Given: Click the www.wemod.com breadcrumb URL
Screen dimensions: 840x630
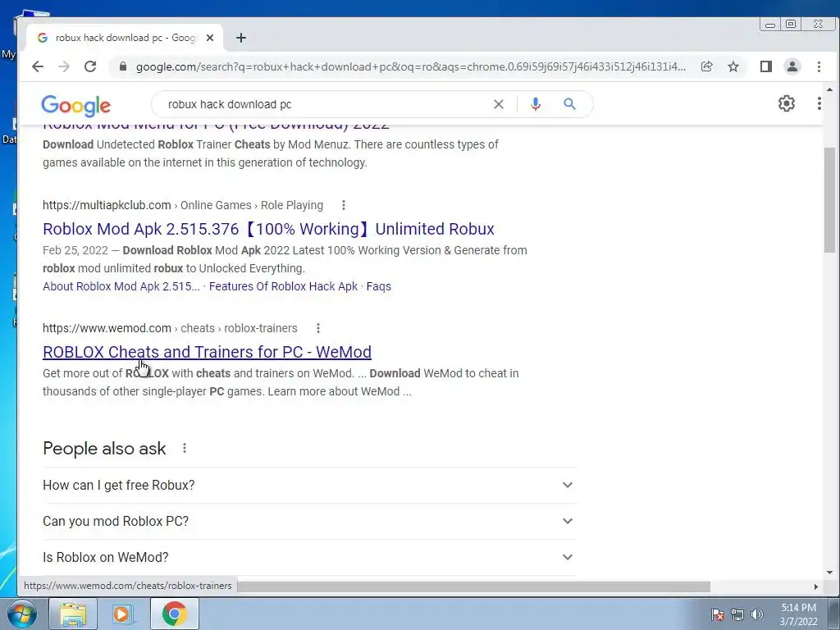Looking at the screenshot, I should pos(170,328).
